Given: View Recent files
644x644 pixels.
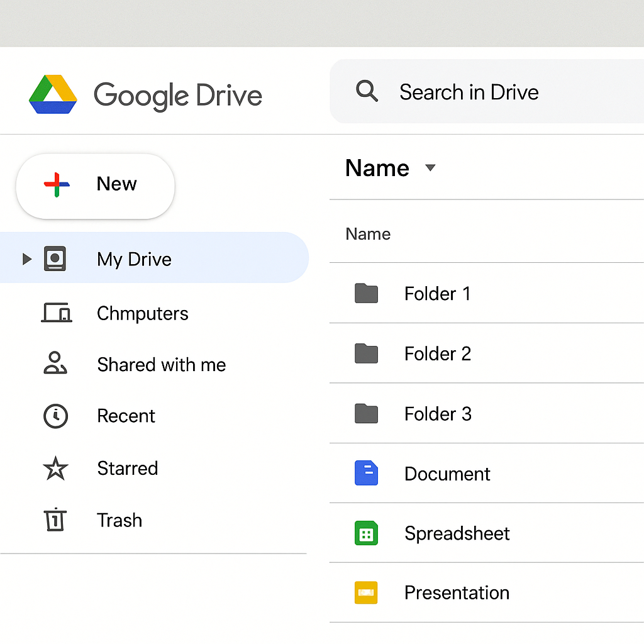Looking at the screenshot, I should pyautogui.click(x=126, y=416).
